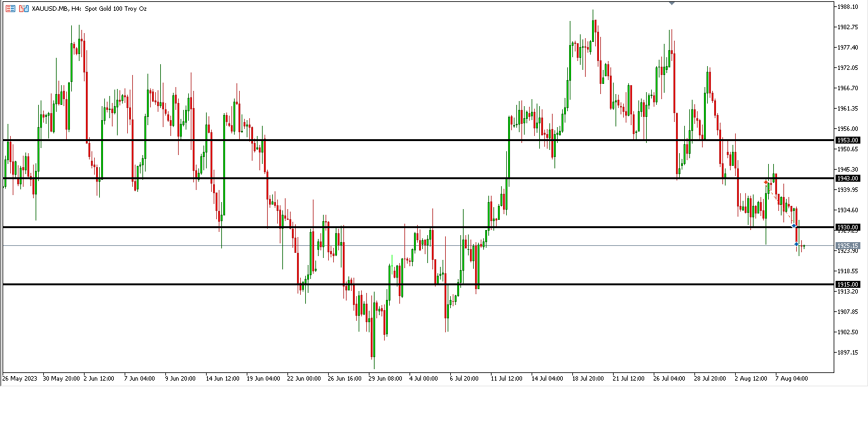Click the 1915.00 price level label

coord(848,284)
